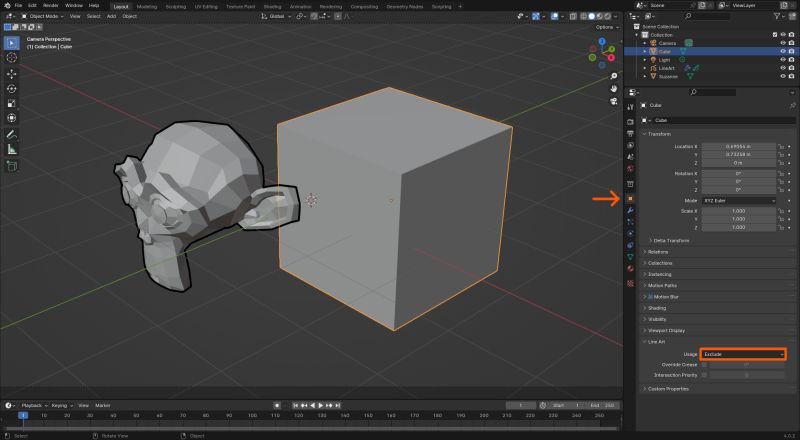The width and height of the screenshot is (800, 440).
Task: Select the Transform tool
Action: 12,118
